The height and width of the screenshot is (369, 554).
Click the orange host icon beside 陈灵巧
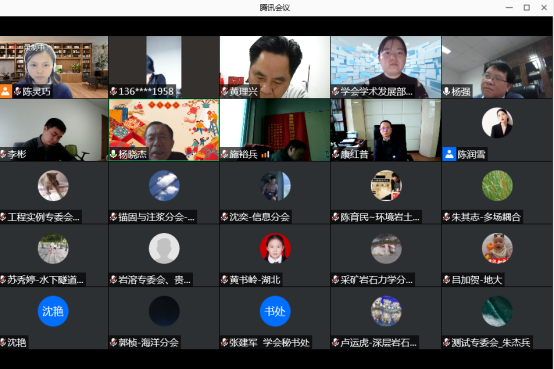coord(6,91)
